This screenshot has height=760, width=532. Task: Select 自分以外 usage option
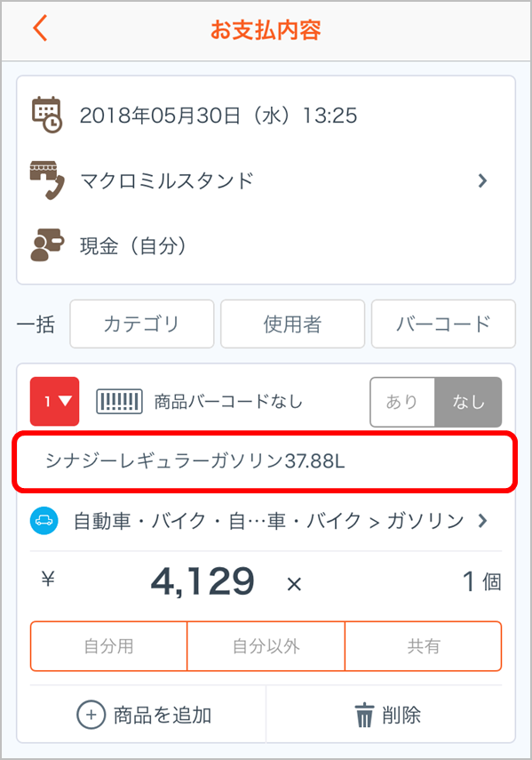(x=266, y=646)
